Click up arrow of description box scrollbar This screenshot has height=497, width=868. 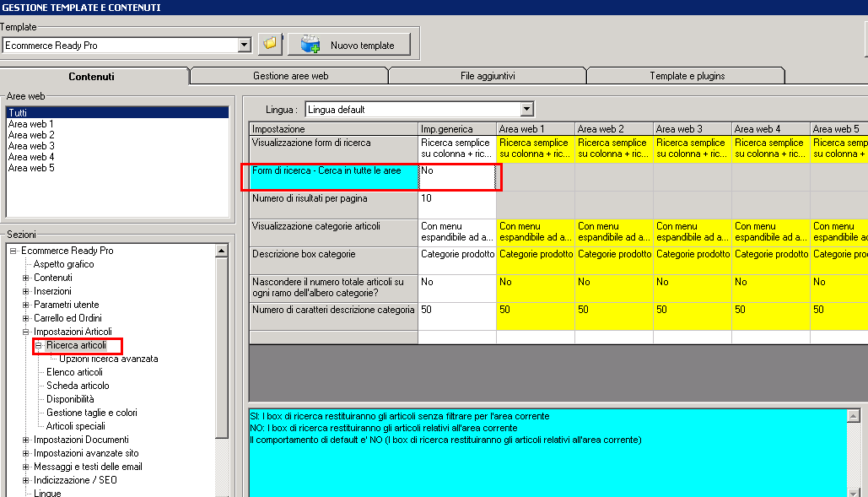click(854, 416)
